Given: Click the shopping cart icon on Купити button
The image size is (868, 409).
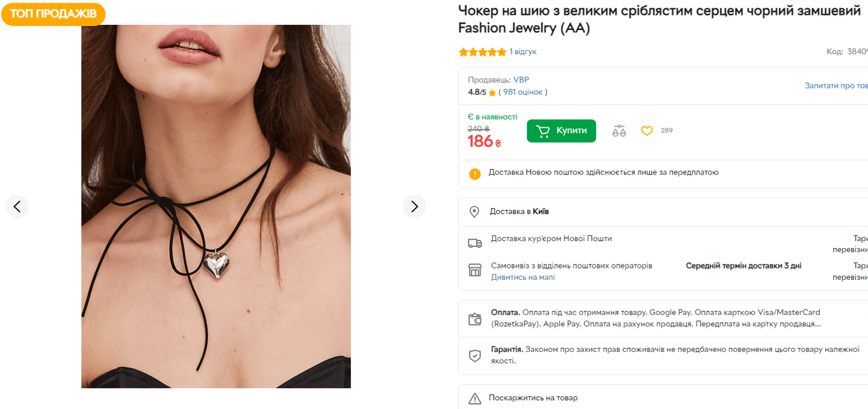Looking at the screenshot, I should [543, 130].
